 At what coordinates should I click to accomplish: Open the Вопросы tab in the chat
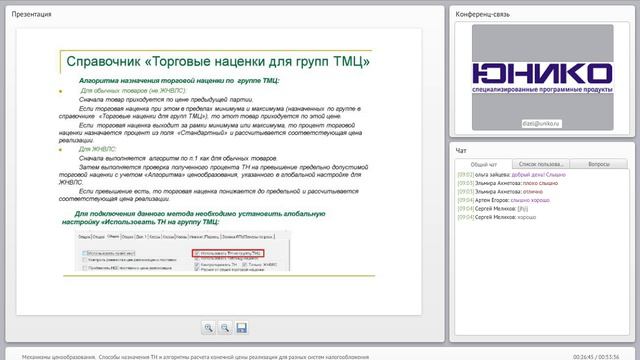point(599,164)
